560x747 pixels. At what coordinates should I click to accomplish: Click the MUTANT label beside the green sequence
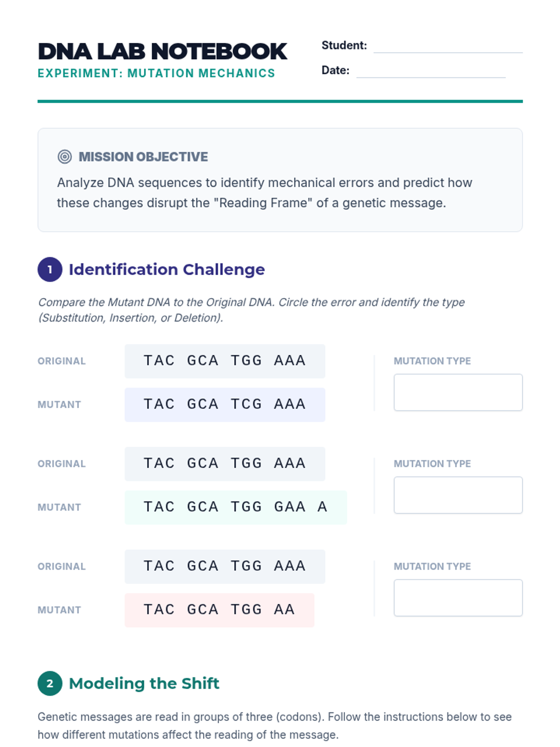coord(59,507)
